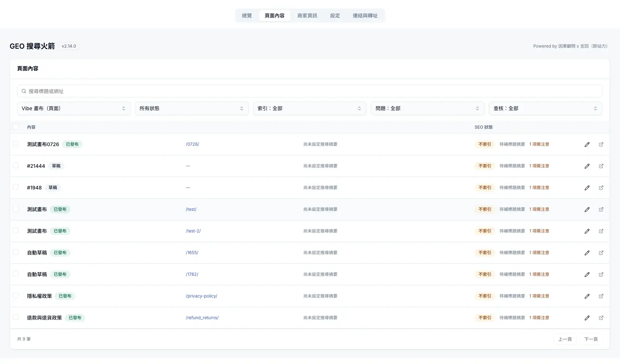Viewport: 620px width, 364px height.
Task: Select the #21444 row checkbox
Action: (x=16, y=165)
